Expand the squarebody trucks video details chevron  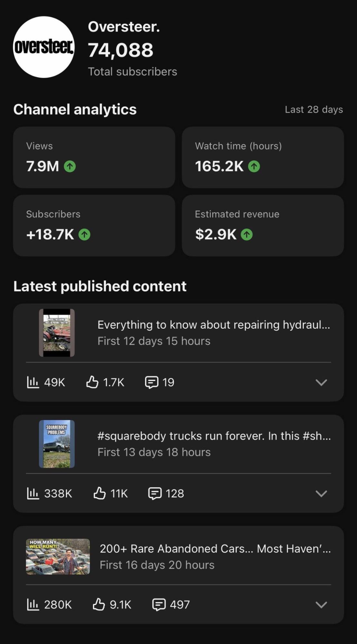click(321, 494)
